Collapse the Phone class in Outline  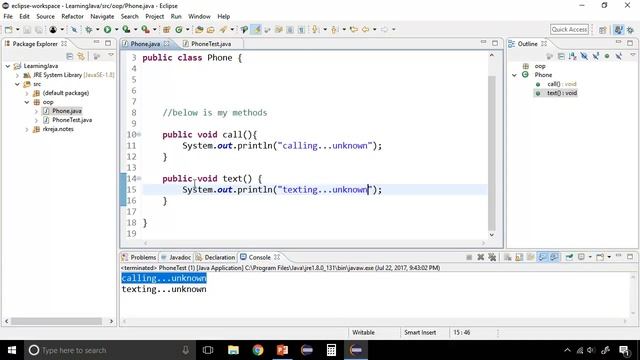(x=514, y=75)
